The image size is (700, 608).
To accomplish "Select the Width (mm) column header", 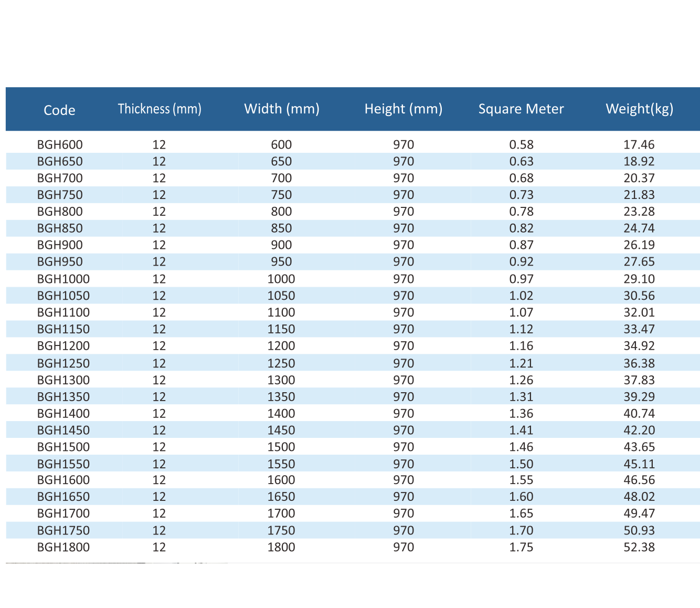I will 282,109.
